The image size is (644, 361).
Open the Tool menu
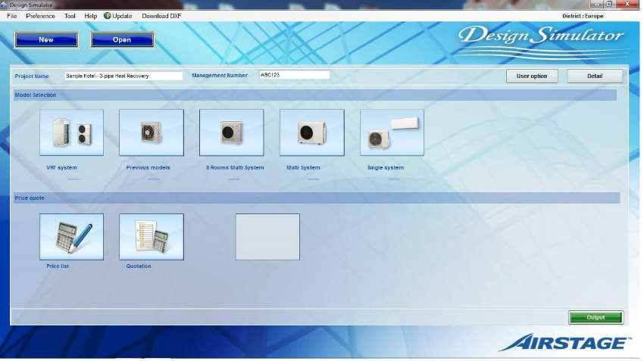[70, 16]
